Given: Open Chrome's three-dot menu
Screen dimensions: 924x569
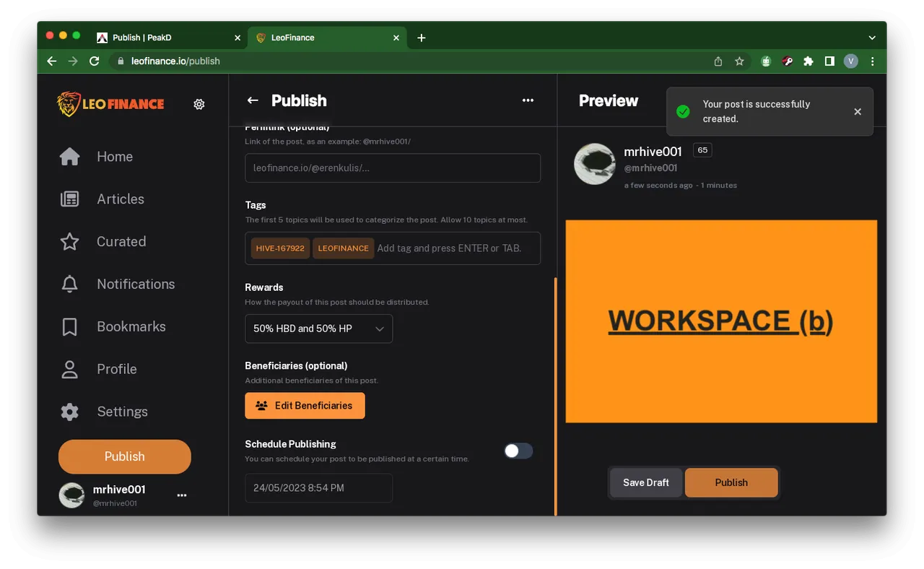Looking at the screenshot, I should (x=872, y=61).
